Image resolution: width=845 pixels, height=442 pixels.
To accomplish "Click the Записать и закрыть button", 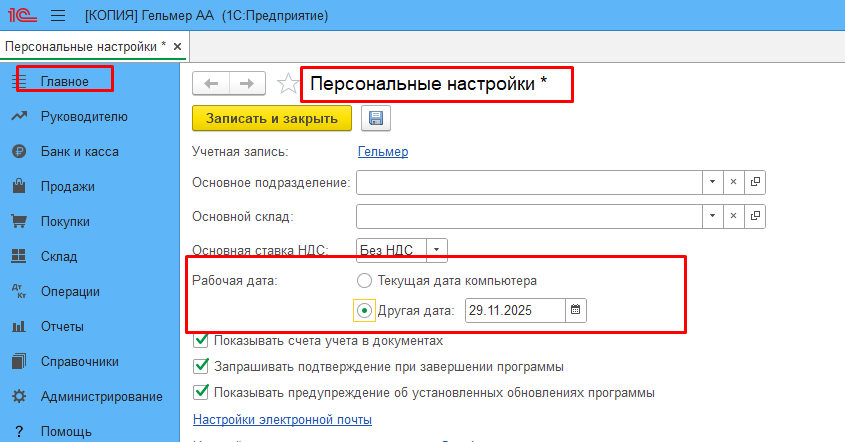I will (272, 119).
